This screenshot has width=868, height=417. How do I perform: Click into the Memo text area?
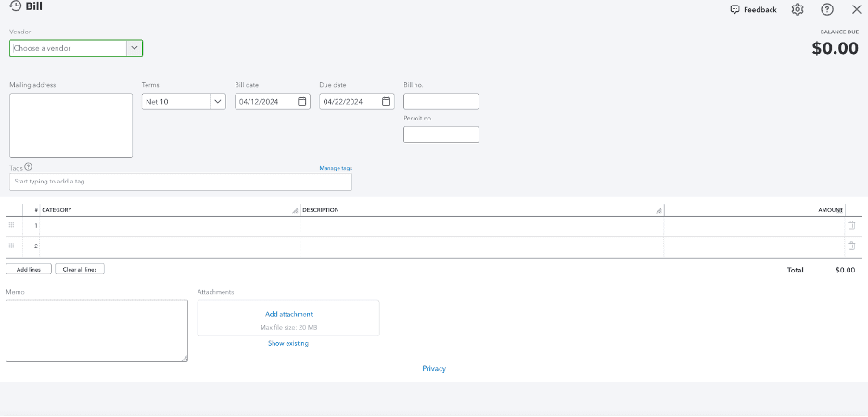96,331
